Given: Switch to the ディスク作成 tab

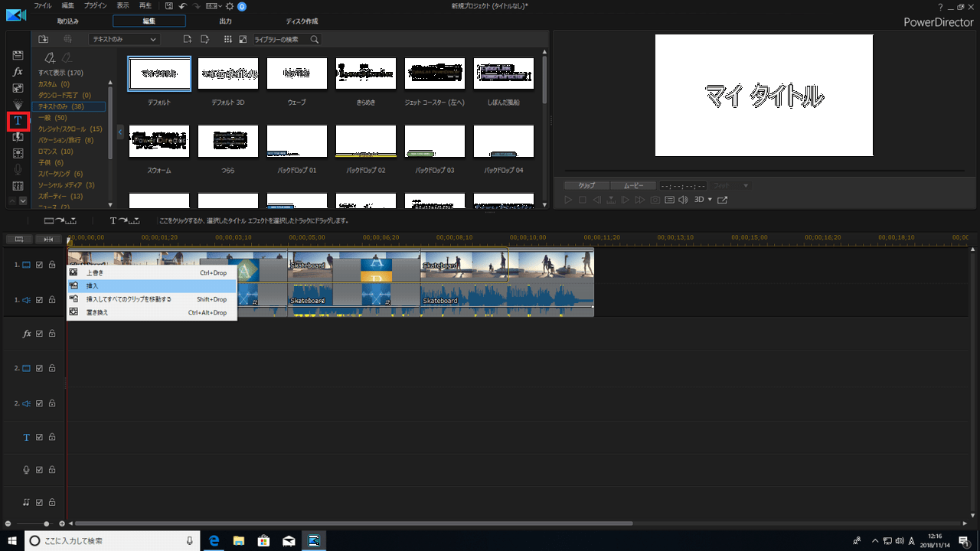Looking at the screenshot, I should [x=302, y=21].
